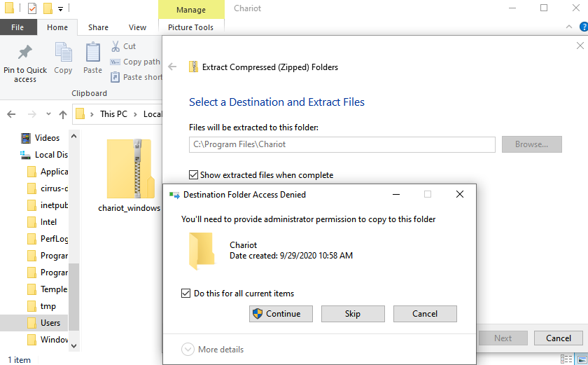Click back arrow in Extract wizard
This screenshot has height=365, width=588.
(172, 67)
